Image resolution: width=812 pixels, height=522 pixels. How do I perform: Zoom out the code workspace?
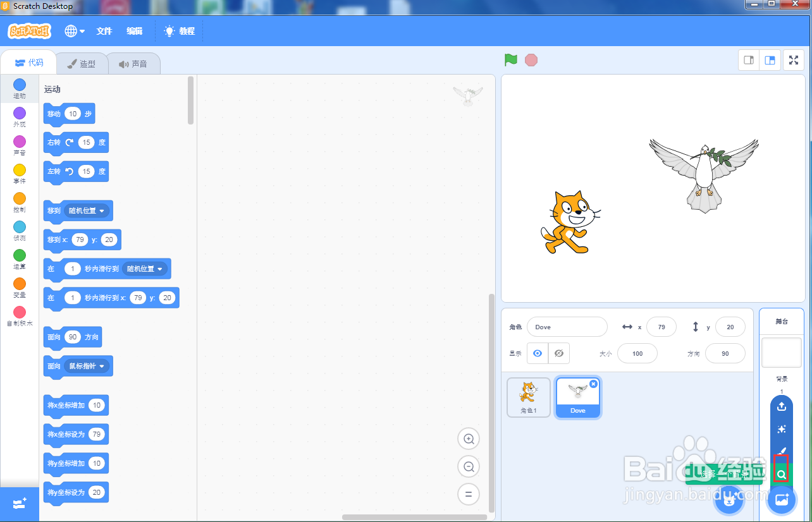click(469, 466)
